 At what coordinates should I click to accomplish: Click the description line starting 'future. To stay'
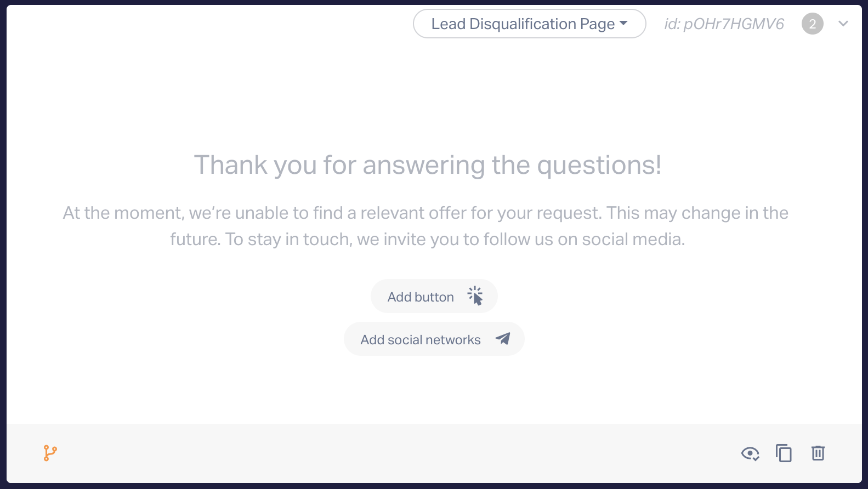[x=427, y=240]
